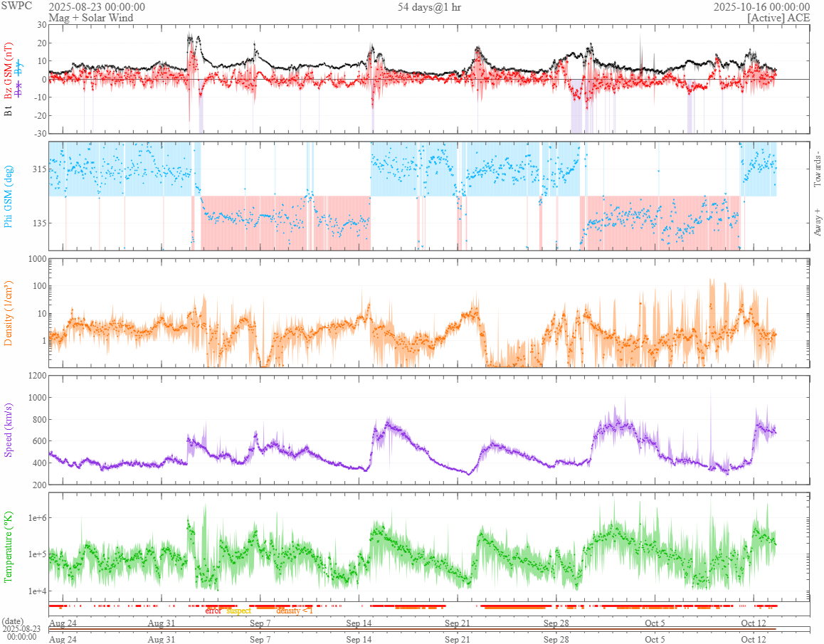
Task: Click the 1e+4 tick on the Temperature axis
Action: click(x=37, y=591)
